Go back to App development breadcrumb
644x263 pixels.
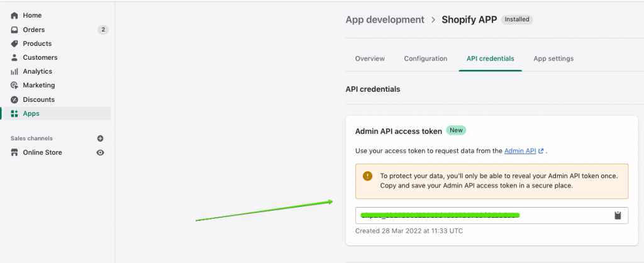click(x=385, y=20)
